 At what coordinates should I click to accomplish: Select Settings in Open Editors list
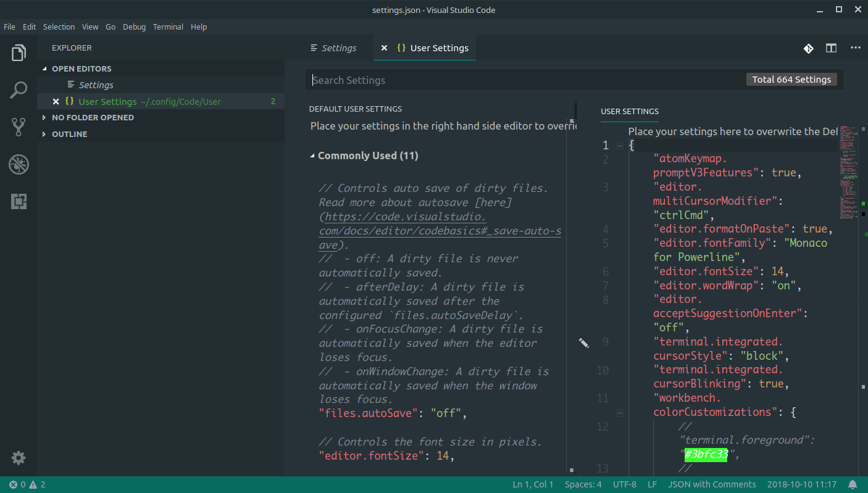click(x=161, y=85)
